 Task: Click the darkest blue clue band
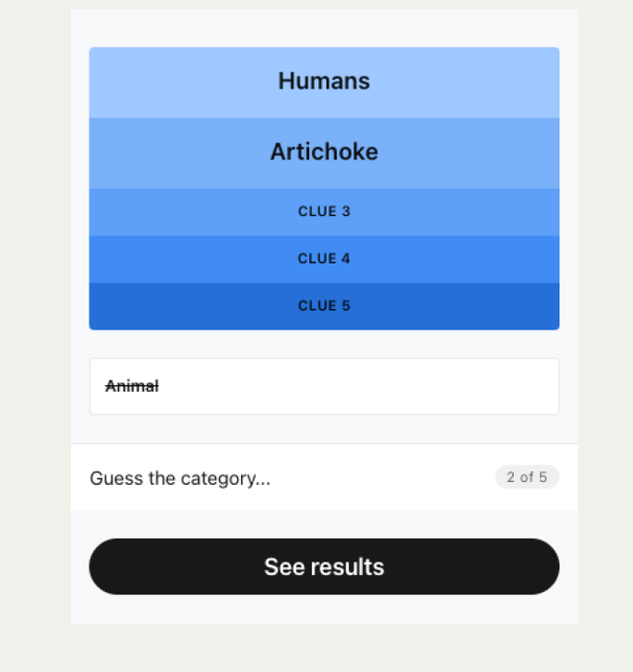click(325, 306)
